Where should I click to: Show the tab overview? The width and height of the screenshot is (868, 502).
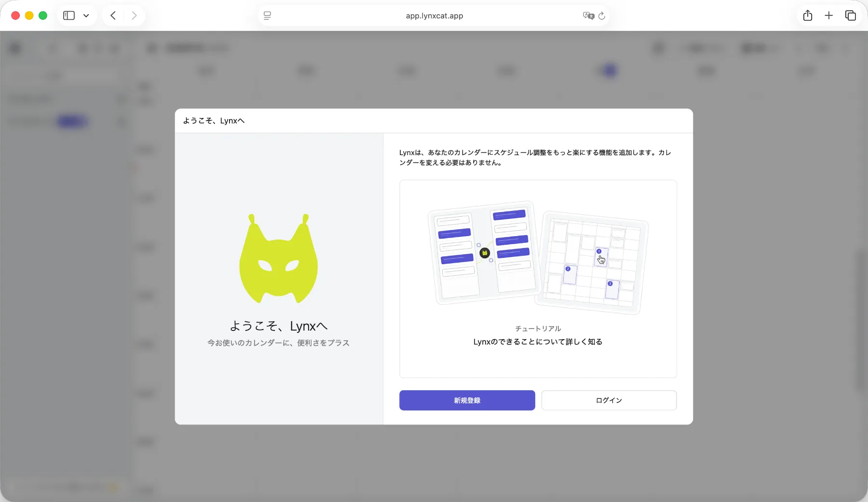pyautogui.click(x=851, y=15)
